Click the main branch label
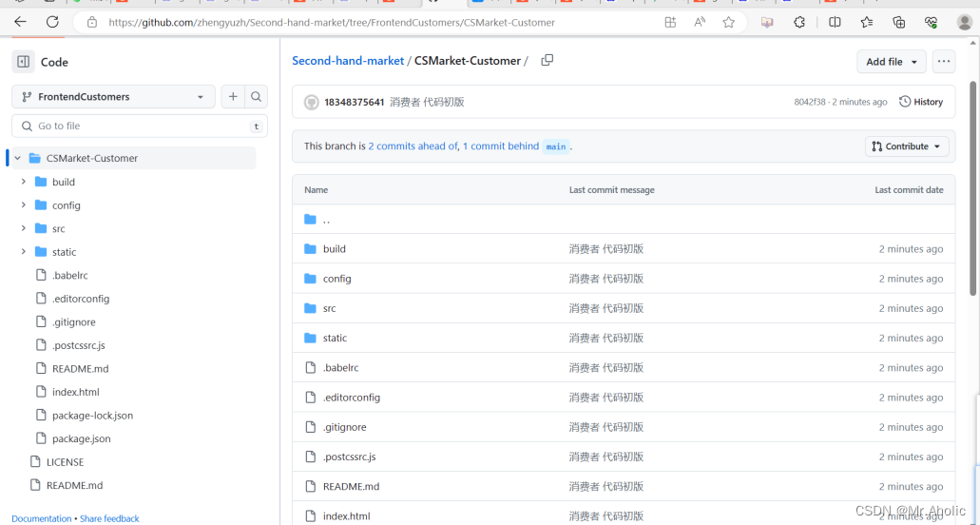 click(556, 146)
